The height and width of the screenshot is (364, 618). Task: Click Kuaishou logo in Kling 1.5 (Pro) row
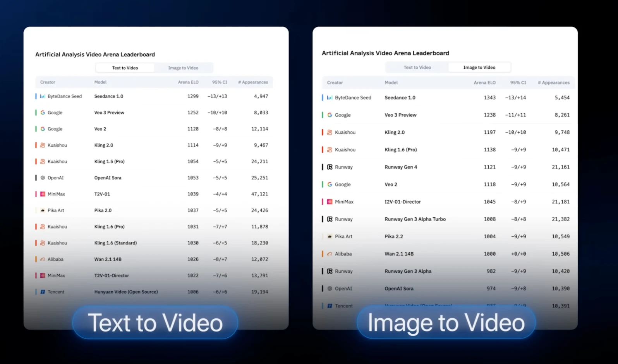[43, 161]
